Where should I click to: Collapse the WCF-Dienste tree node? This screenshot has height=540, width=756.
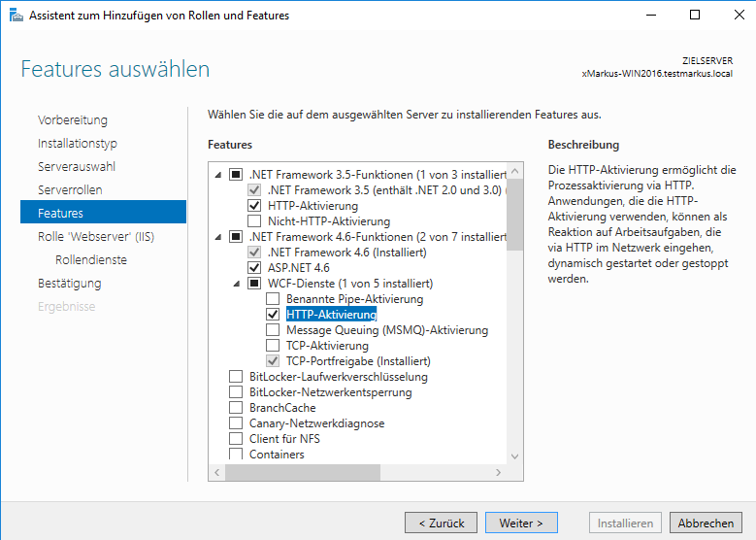point(236,284)
